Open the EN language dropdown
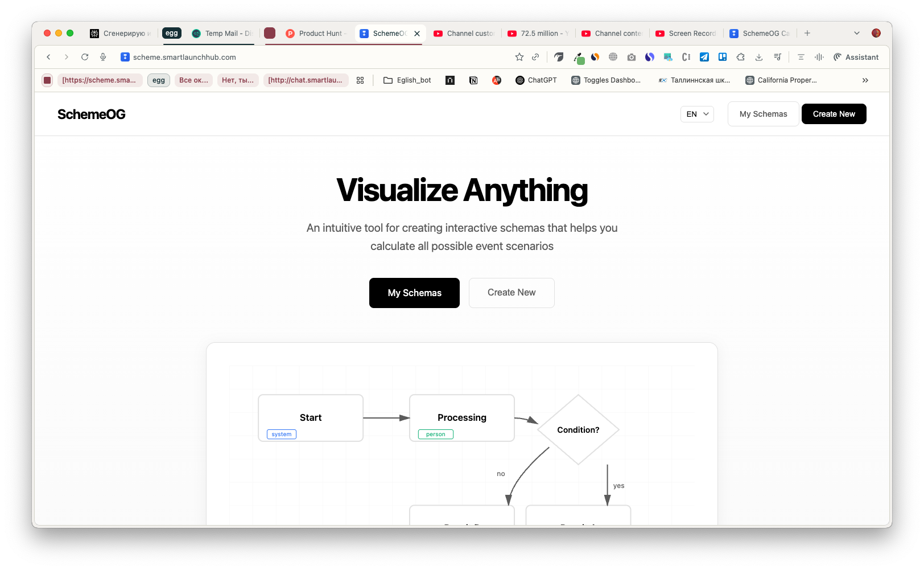 coord(697,114)
